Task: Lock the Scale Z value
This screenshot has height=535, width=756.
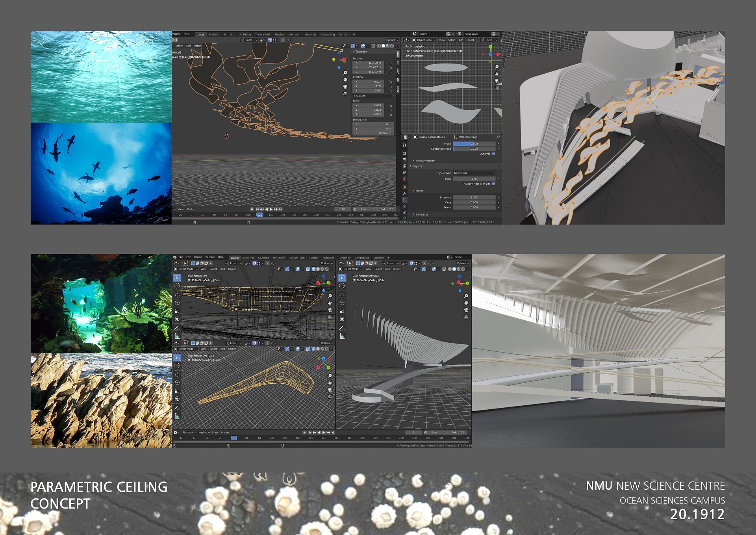Action: tap(390, 115)
